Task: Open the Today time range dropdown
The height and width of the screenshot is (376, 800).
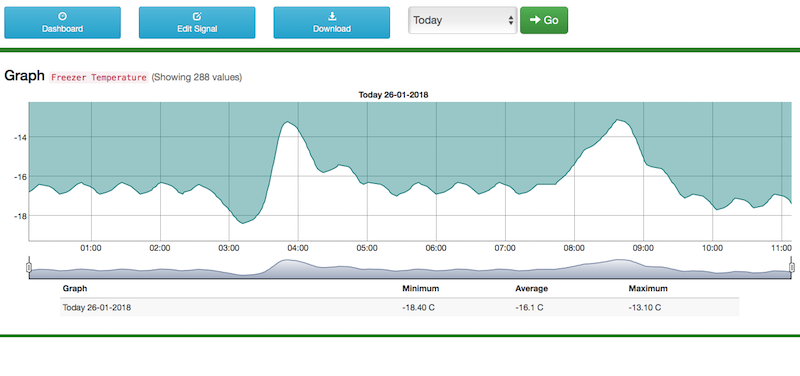Action: [463, 20]
